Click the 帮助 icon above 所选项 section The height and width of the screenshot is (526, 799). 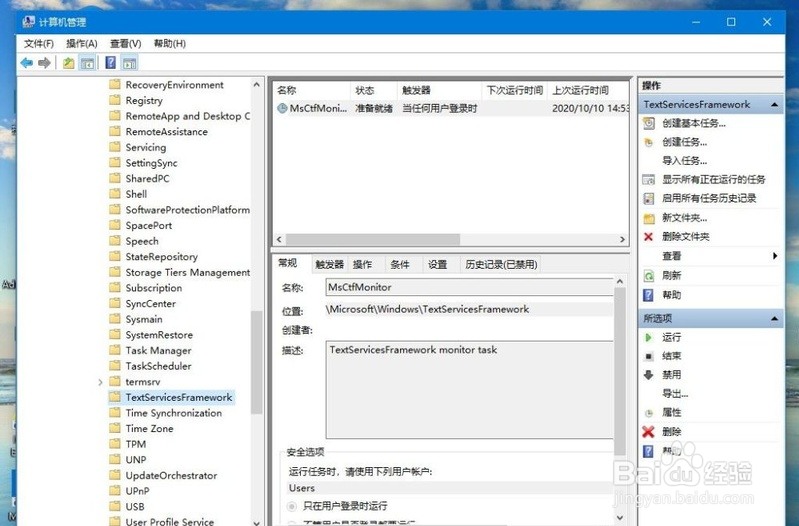click(648, 295)
